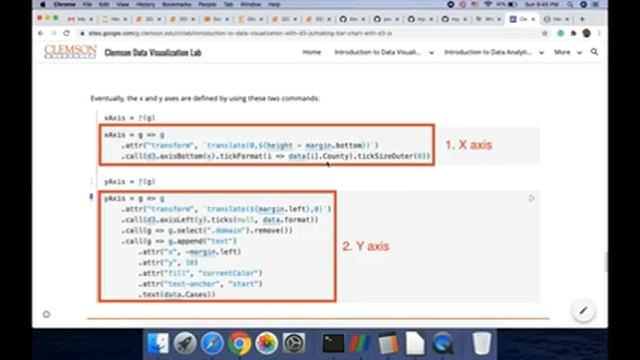Go to the Home page link
The image size is (640, 360).
(311, 52)
